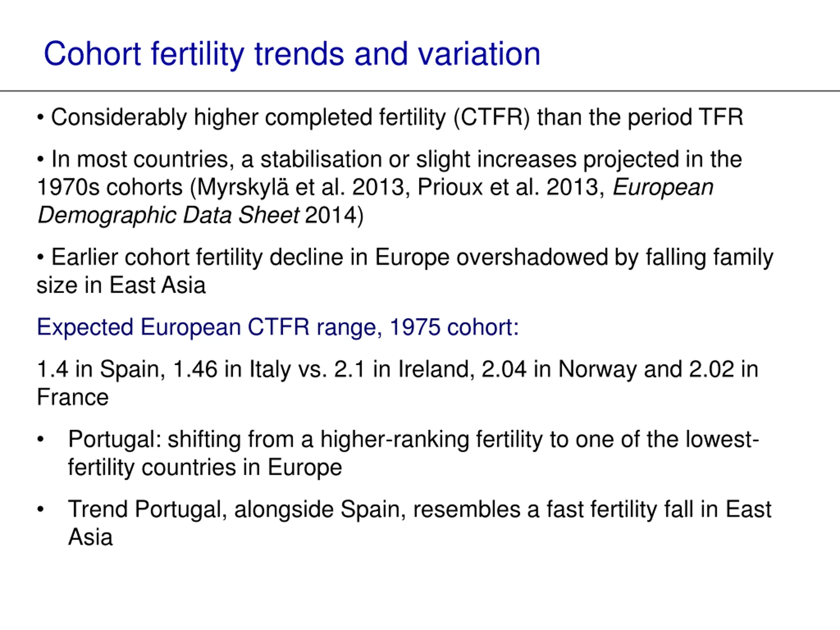Click the slide title 'Cohort fertility trends and variation'
840x630 pixels.
tap(292, 54)
